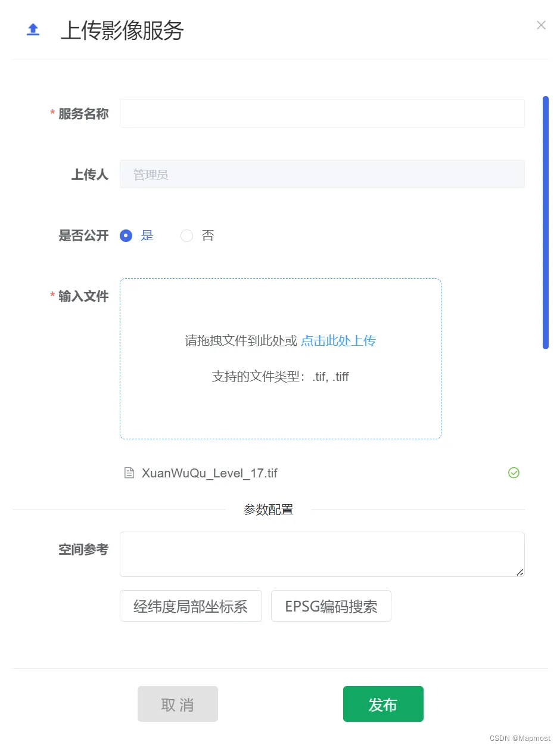The image size is (560, 748).
Task: Click the 点击此处上传 link
Action: pos(338,341)
